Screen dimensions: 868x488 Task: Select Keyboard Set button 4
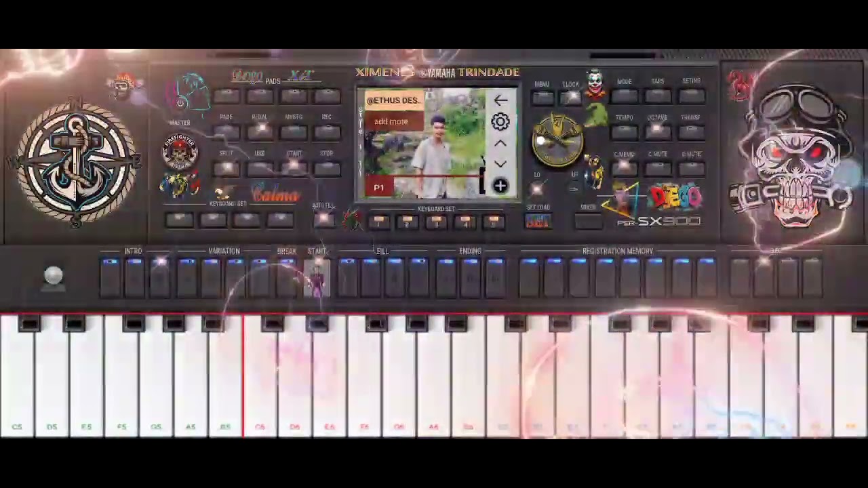(x=465, y=221)
